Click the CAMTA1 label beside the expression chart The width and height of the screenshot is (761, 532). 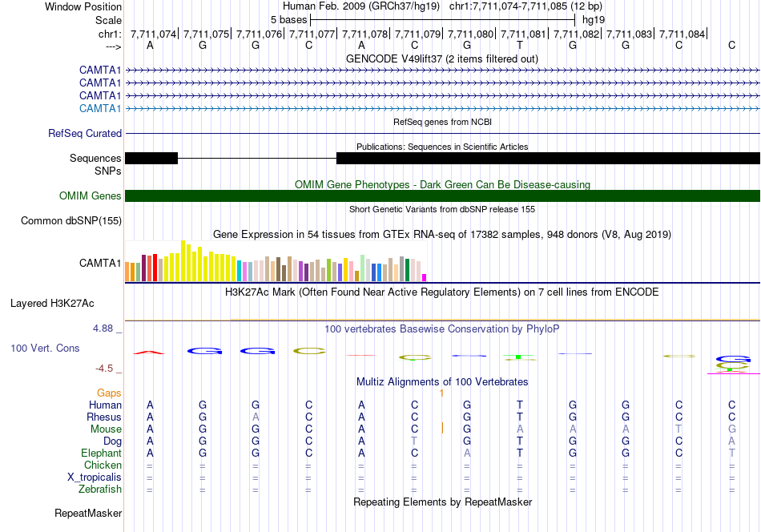pyautogui.click(x=100, y=263)
